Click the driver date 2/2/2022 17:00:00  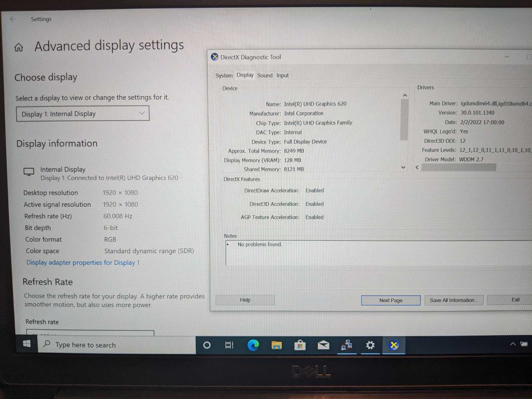click(482, 122)
